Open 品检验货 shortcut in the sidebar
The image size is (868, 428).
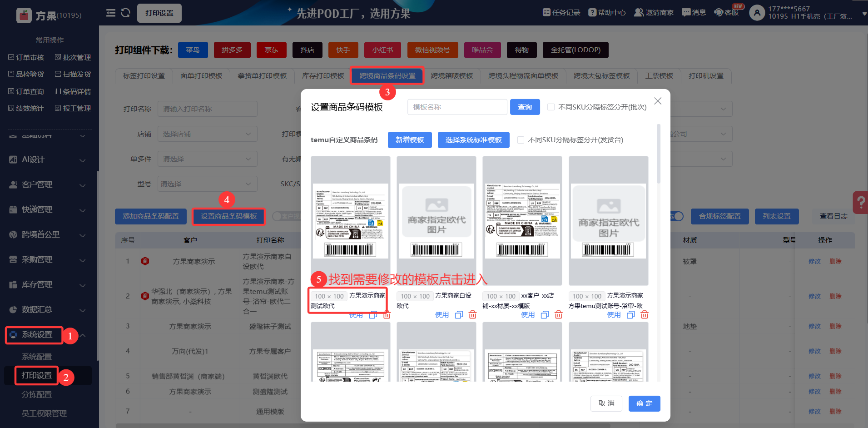(x=26, y=74)
